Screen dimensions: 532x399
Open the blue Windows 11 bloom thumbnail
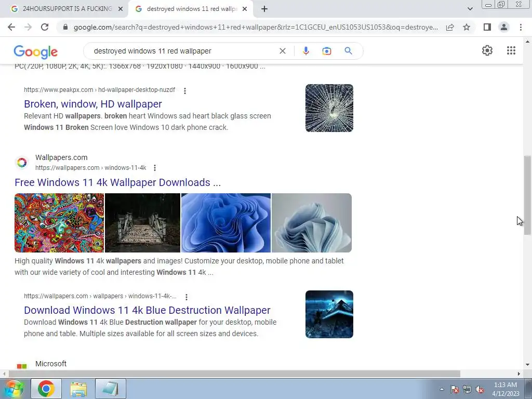pos(226,223)
